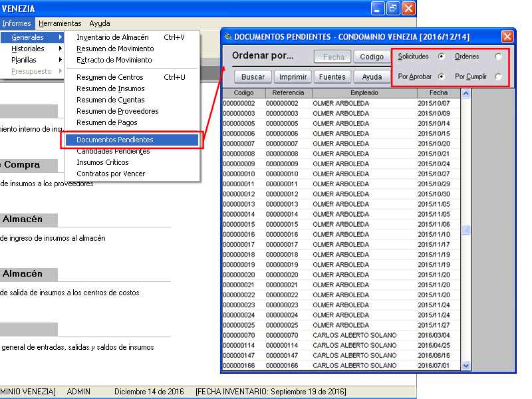Choose Extracto de Movimiento menu entry
Viewport: 532px width, 399px height.
(132, 60)
